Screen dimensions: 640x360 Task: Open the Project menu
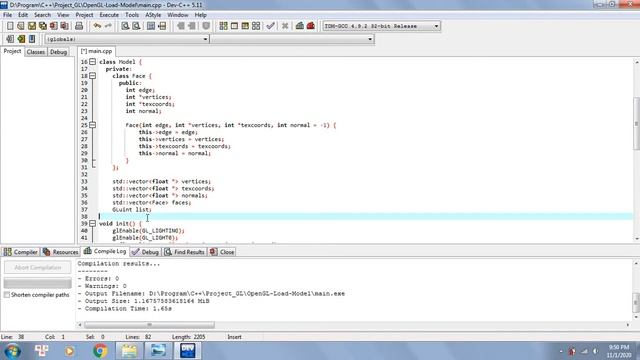coord(84,15)
